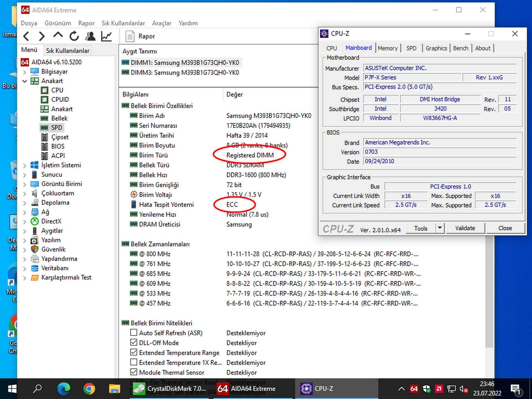Refresh the AIDA64 report page

click(x=74, y=36)
